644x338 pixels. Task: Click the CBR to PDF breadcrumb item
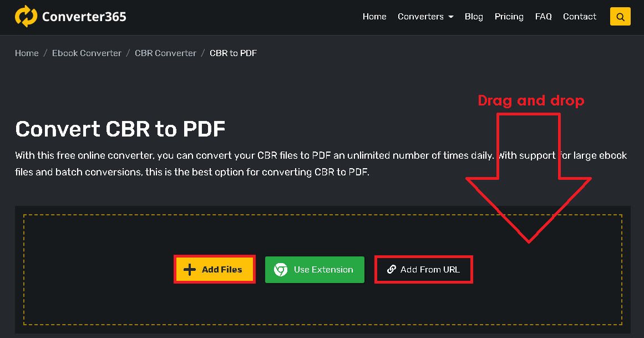coord(233,53)
